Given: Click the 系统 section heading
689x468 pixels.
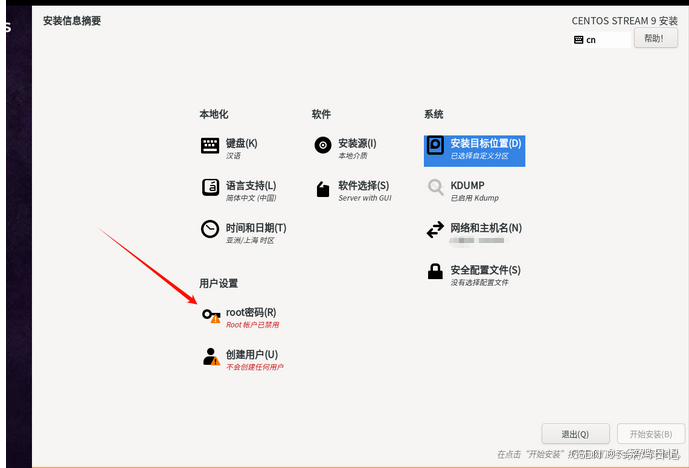Looking at the screenshot, I should [434, 114].
